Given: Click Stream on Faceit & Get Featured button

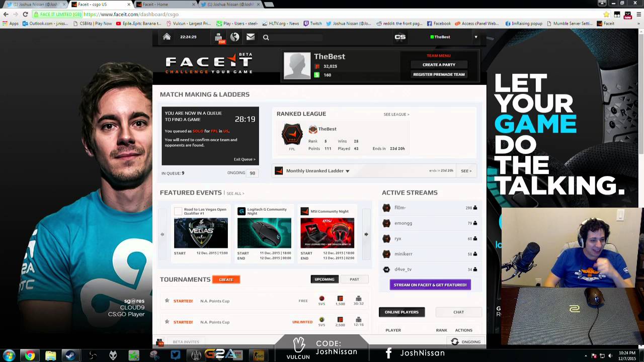Looking at the screenshot, I should [430, 285].
